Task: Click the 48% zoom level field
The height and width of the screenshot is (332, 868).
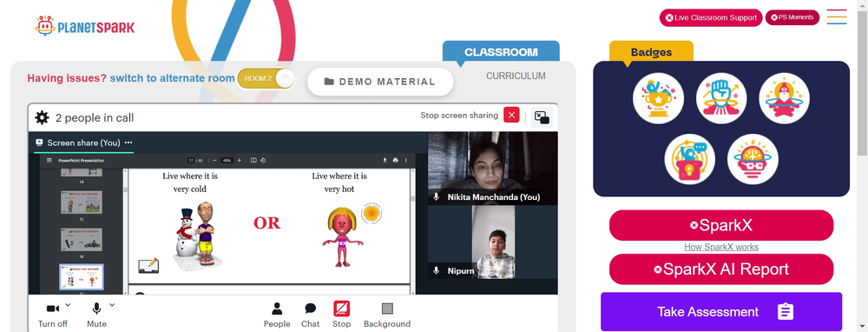Action: (x=227, y=161)
